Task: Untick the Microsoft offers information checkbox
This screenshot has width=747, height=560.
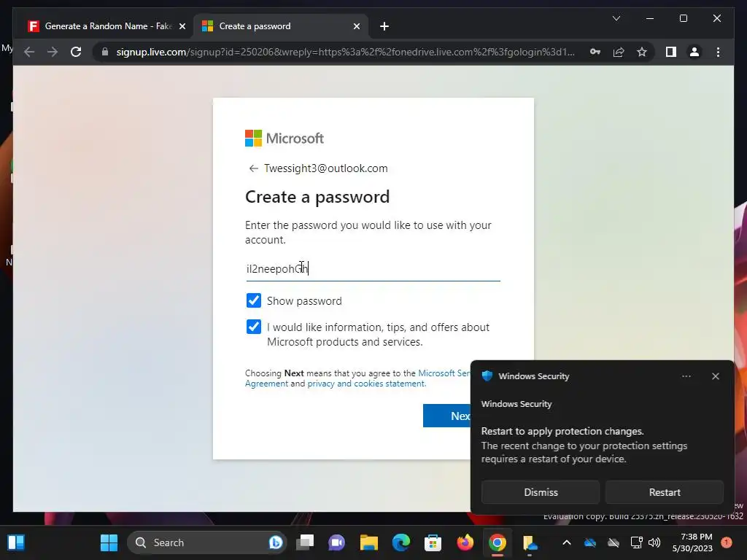Action: click(253, 327)
